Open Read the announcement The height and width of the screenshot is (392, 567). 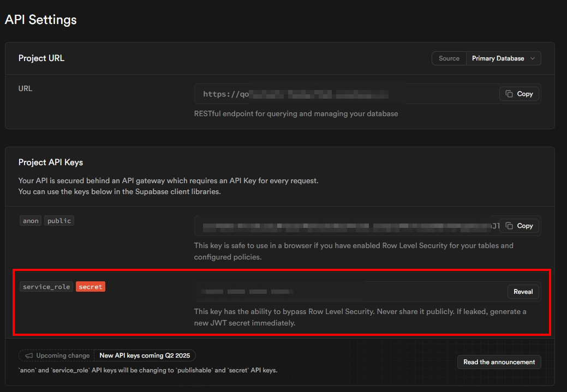[x=499, y=362]
